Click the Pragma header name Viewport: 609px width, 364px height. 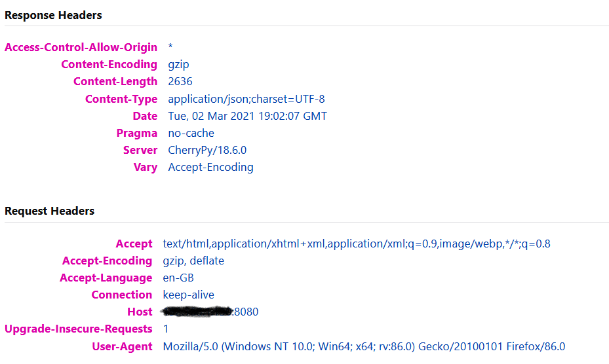pyautogui.click(x=137, y=133)
